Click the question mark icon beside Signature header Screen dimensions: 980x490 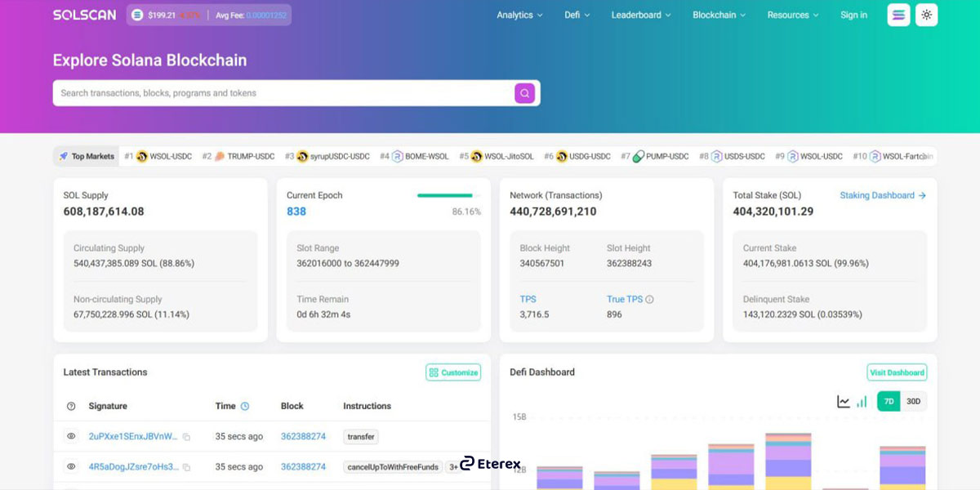coord(71,406)
